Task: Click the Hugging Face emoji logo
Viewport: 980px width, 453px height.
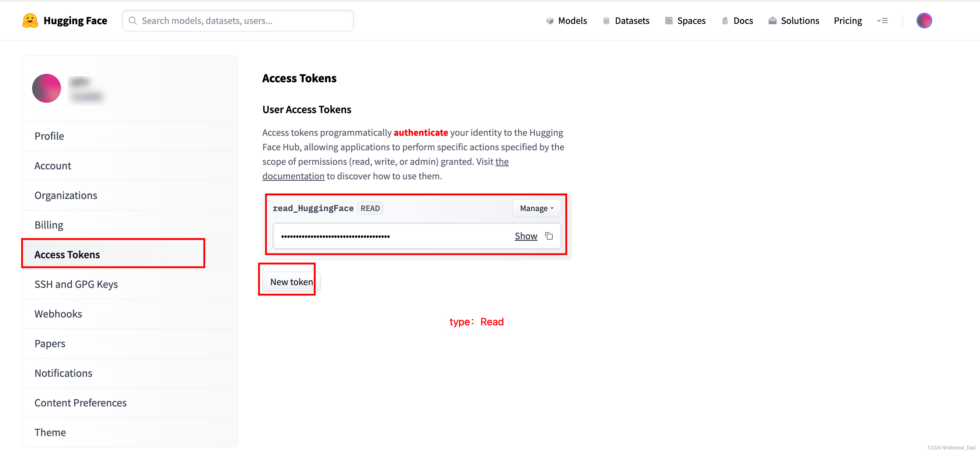Action: coord(30,21)
